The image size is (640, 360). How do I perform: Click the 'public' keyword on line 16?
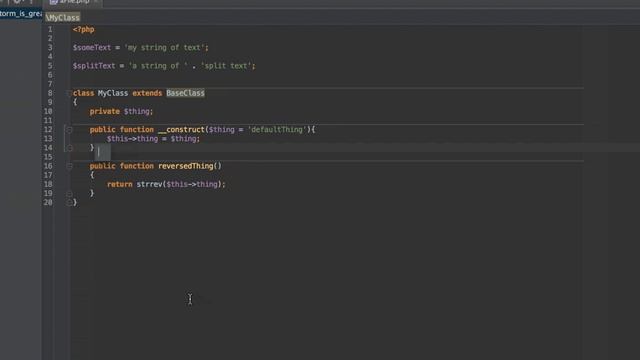(x=102, y=166)
